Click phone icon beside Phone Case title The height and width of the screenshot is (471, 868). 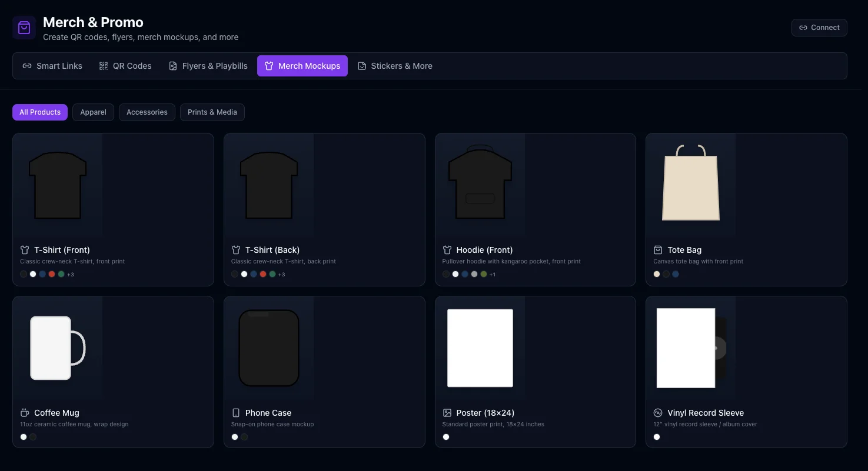[x=236, y=413]
